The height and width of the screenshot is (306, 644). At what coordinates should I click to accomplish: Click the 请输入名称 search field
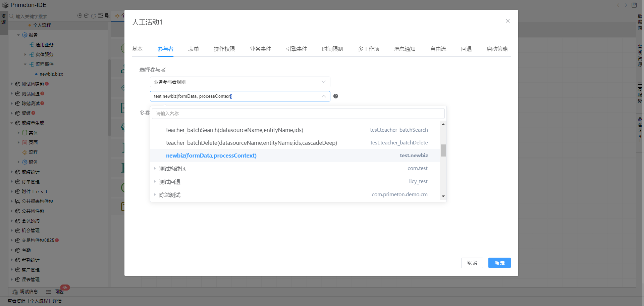298,114
